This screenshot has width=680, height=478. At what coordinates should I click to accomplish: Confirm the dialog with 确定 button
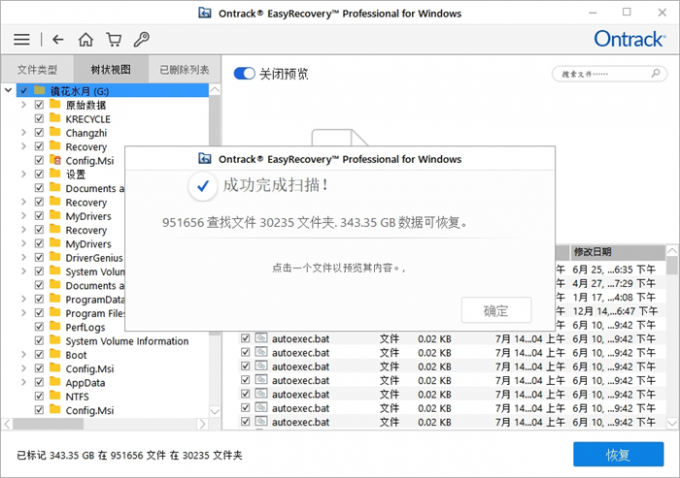(496, 311)
